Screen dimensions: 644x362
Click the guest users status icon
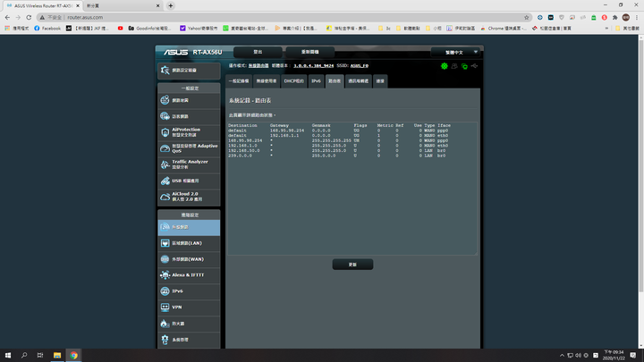(454, 66)
